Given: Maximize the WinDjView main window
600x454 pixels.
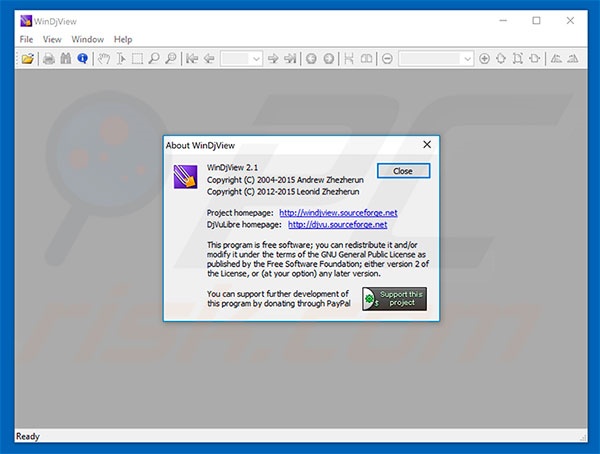Looking at the screenshot, I should (x=536, y=21).
